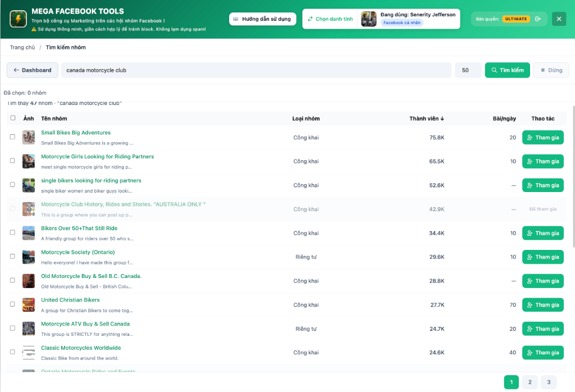The image size is (575, 392).
Task: Click the Dừng stop button
Action: click(x=551, y=70)
